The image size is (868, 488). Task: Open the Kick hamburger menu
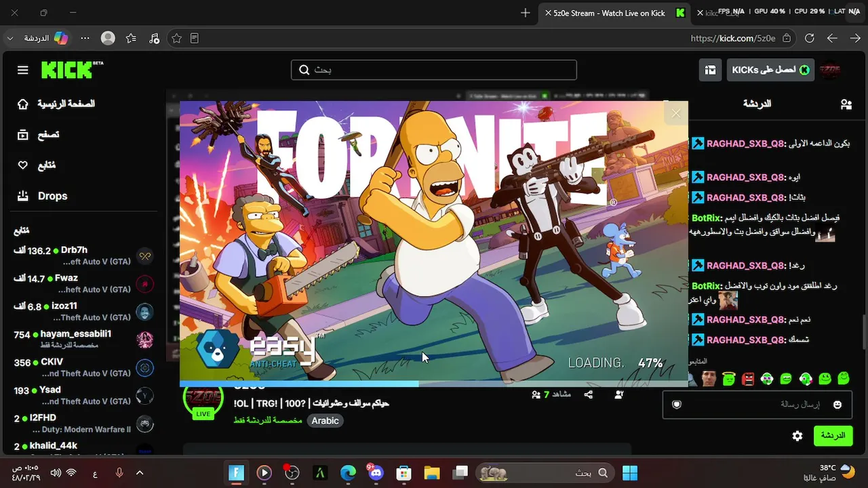[x=23, y=70]
